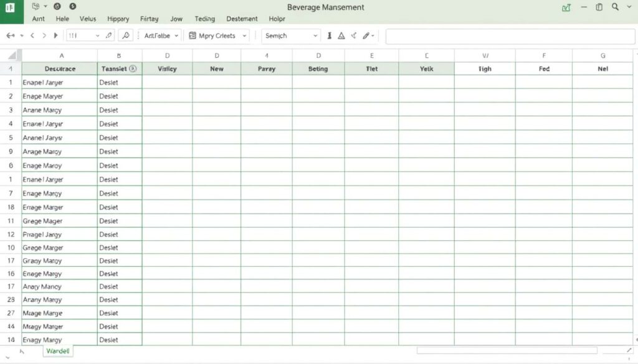Open the Semjch combo box
Image resolution: width=638 pixels, height=364 pixels.
291,35
